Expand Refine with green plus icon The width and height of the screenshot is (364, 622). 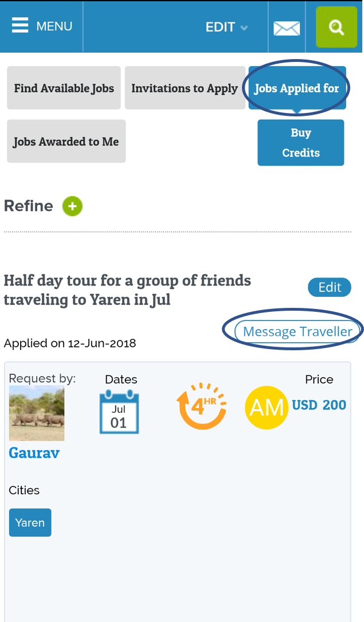click(73, 206)
